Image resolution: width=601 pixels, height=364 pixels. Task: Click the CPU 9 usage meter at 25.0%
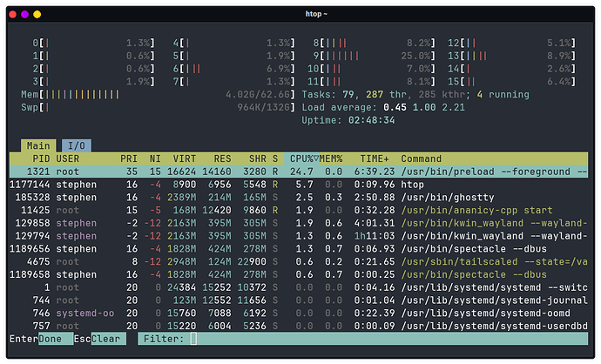point(375,56)
